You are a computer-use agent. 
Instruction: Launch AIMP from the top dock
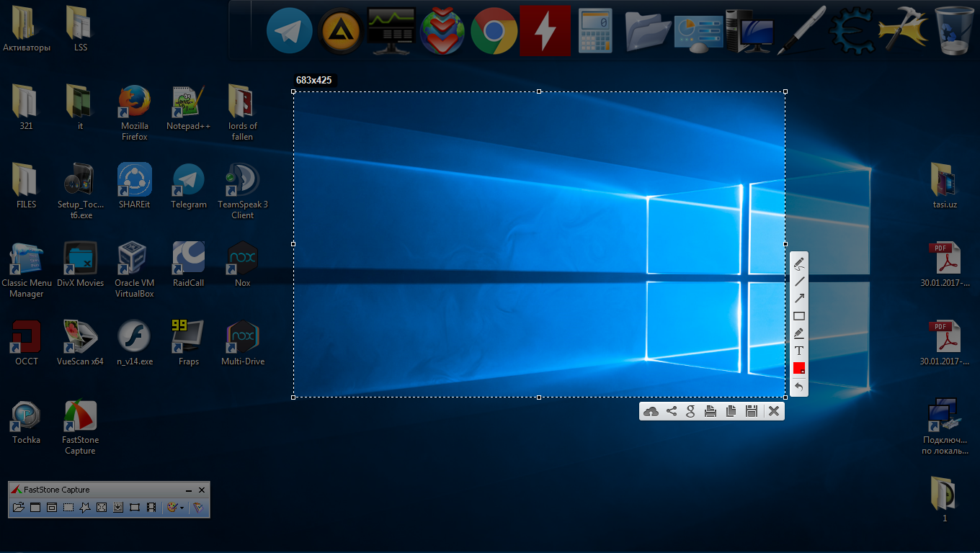[x=340, y=31]
